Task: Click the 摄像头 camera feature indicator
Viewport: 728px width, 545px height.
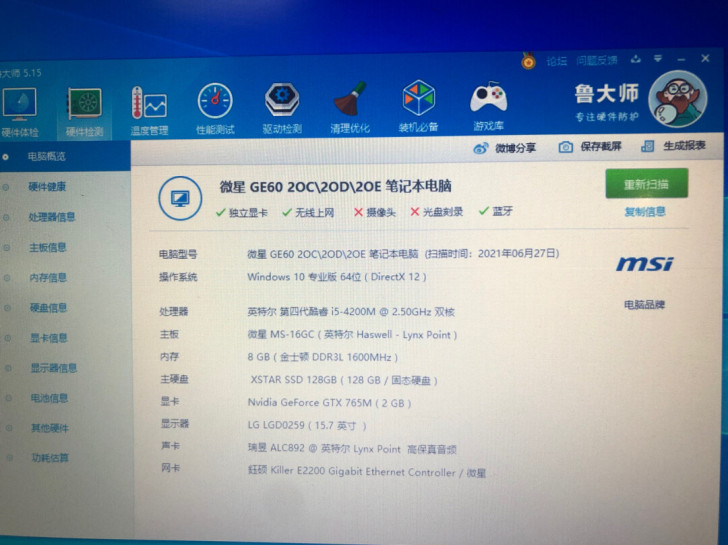Action: pyautogui.click(x=374, y=212)
